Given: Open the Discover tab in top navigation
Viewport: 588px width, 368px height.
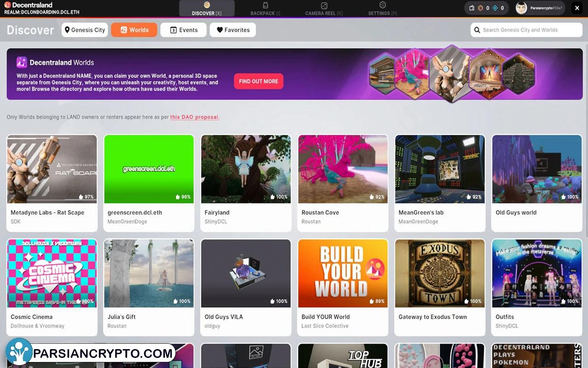Looking at the screenshot, I should tap(207, 8).
